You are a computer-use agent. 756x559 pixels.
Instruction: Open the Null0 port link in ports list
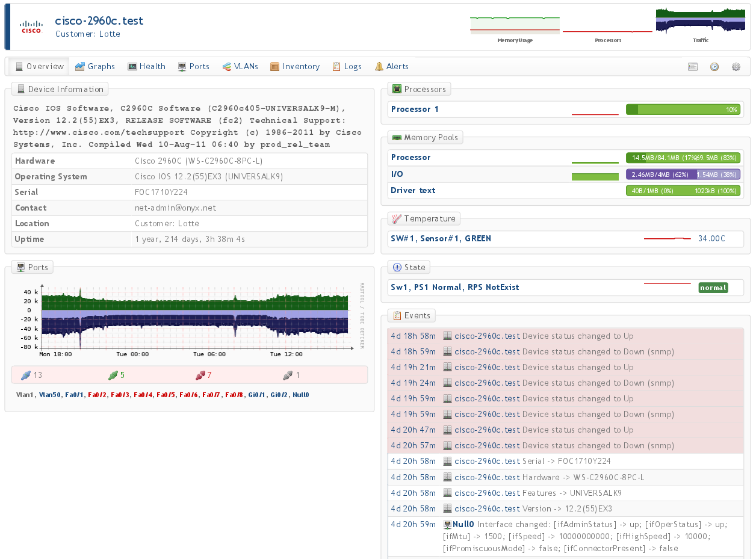(300, 395)
